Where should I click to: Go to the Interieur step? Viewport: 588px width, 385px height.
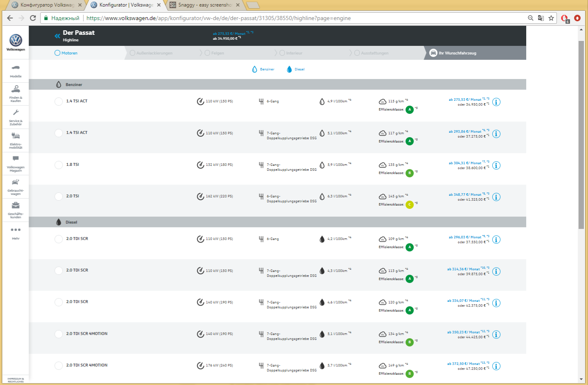pos(291,53)
